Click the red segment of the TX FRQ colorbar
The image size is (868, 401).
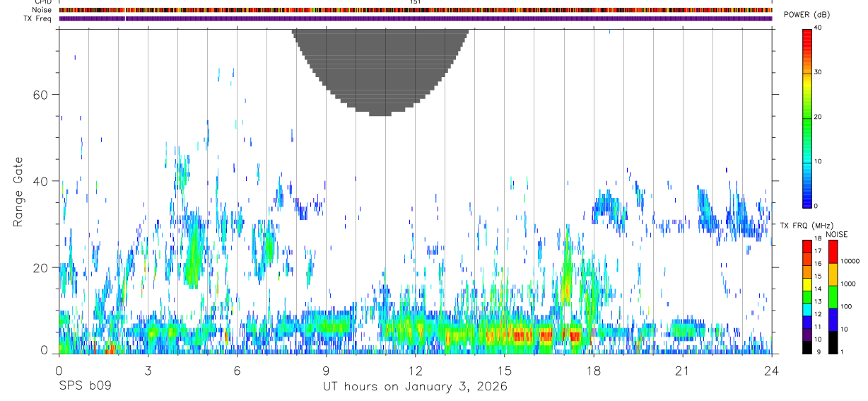(807, 247)
